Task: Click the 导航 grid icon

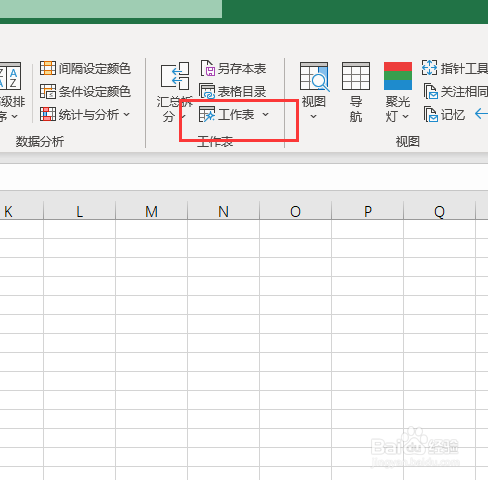Action: coord(356,76)
